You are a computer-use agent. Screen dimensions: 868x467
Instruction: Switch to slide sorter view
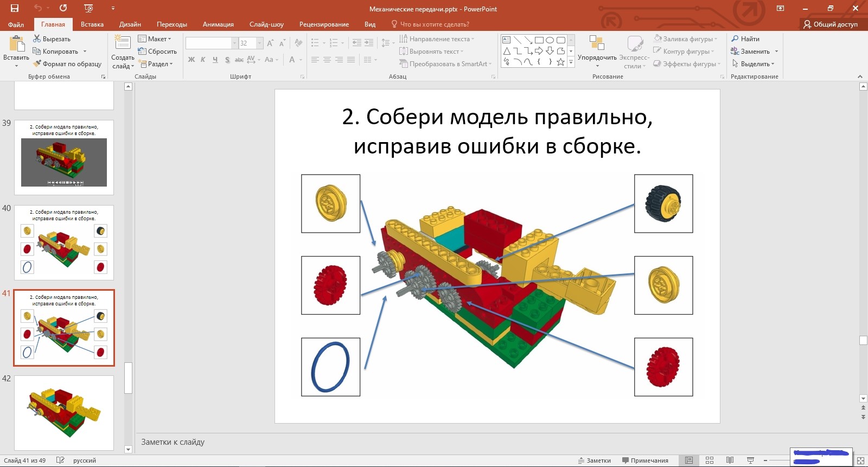tap(709, 460)
